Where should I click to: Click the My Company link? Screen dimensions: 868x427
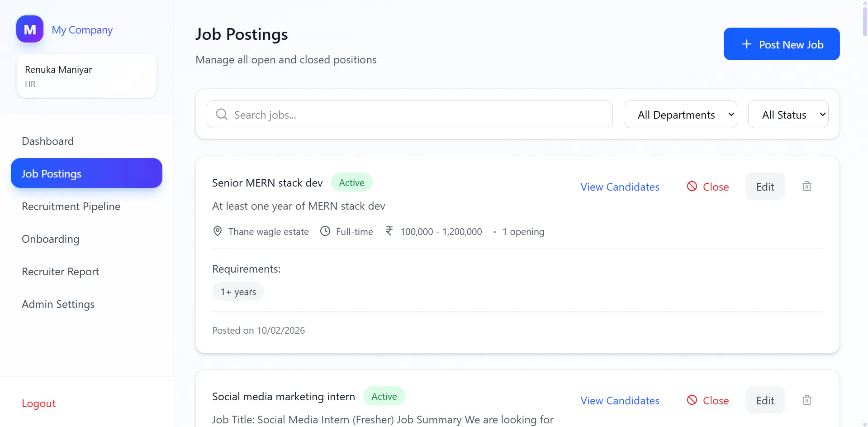tap(82, 30)
